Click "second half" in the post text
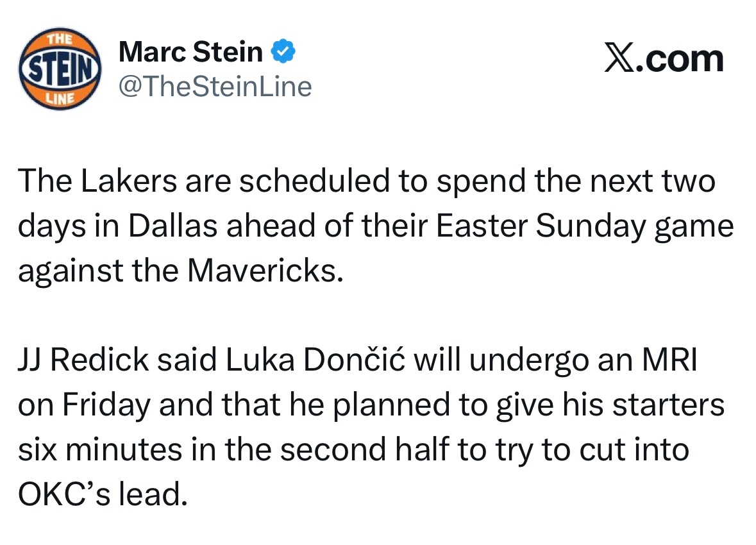 pyautogui.click(x=356, y=451)
